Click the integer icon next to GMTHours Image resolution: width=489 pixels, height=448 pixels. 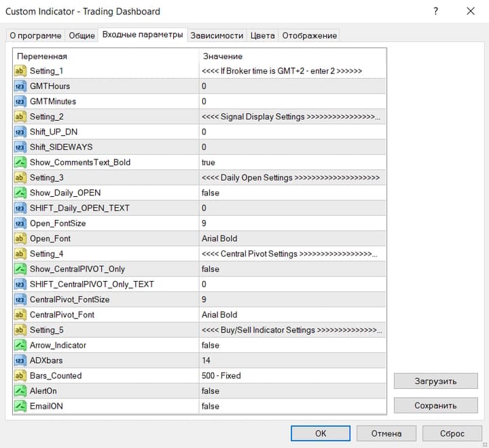point(20,86)
